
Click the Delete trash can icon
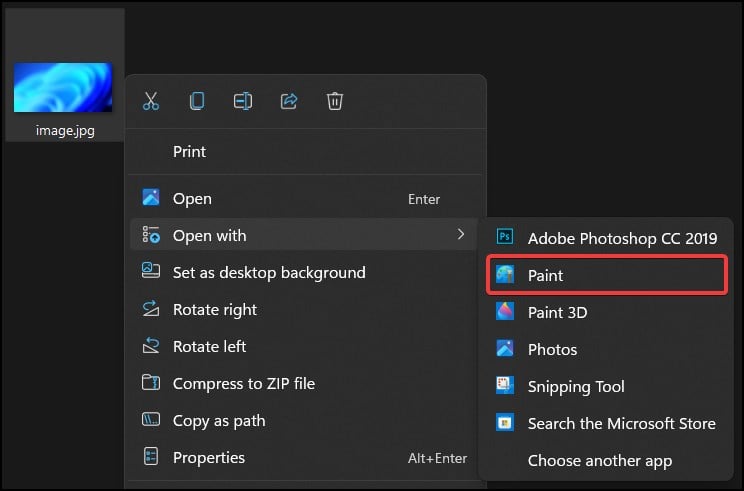coord(335,101)
